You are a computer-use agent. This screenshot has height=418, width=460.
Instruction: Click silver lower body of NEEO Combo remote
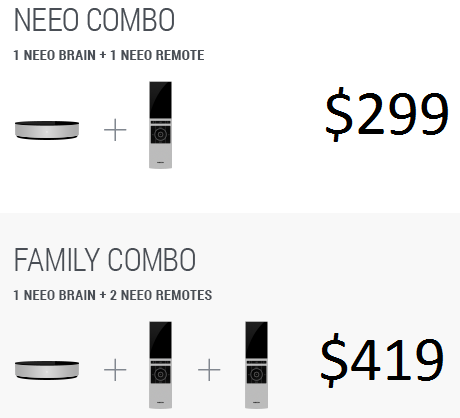pos(160,155)
